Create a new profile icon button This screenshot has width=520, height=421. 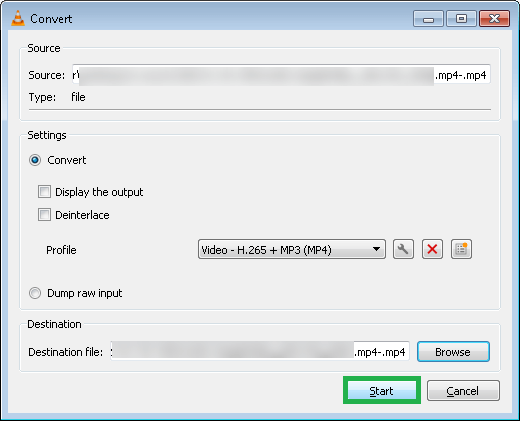[x=461, y=249]
